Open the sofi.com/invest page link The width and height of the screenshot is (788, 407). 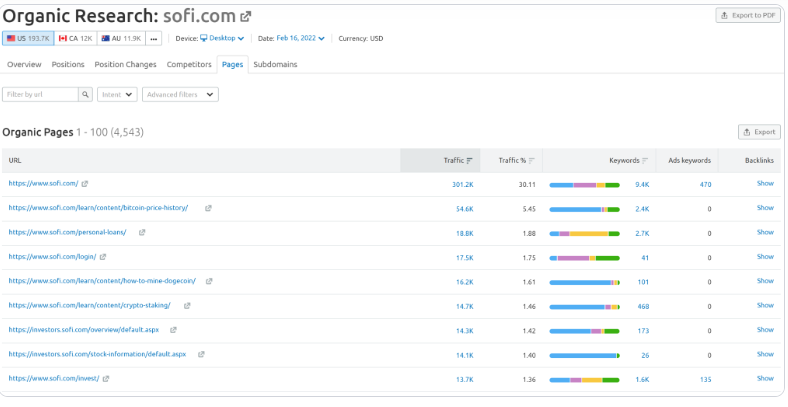(54, 379)
